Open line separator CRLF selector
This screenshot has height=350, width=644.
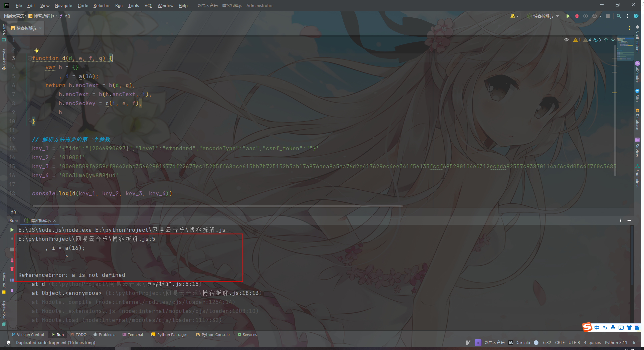560,343
